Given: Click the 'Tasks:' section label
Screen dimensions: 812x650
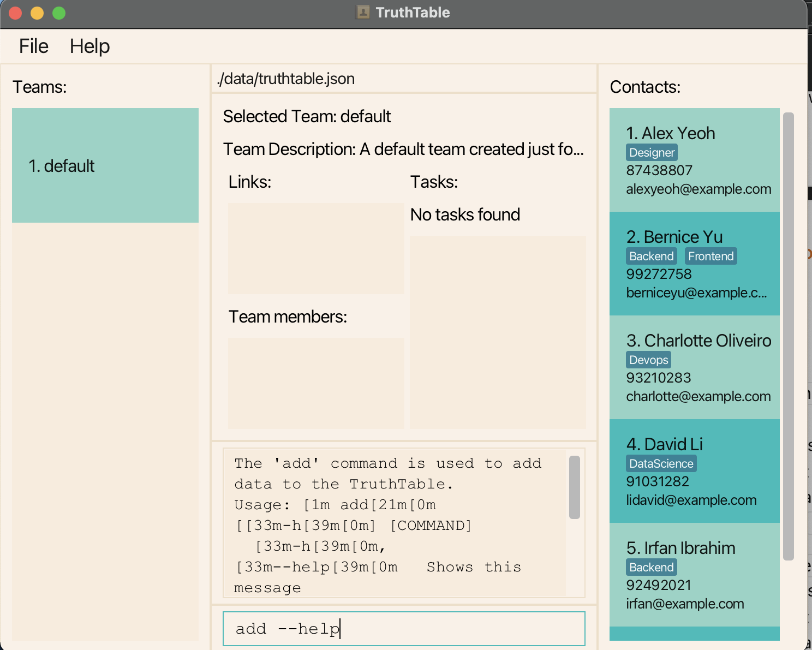Looking at the screenshot, I should pyautogui.click(x=434, y=182).
